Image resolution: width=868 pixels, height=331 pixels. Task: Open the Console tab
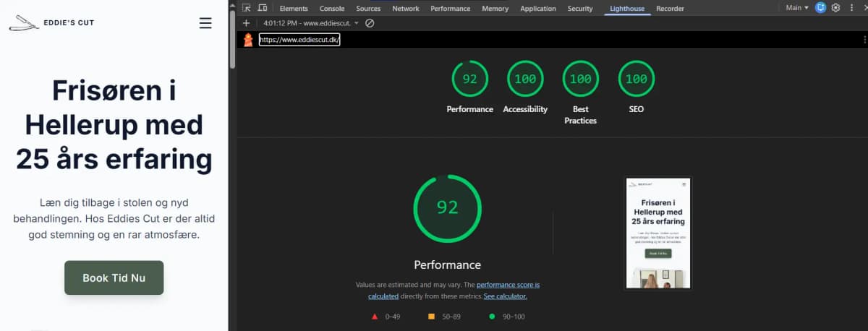[x=332, y=9]
